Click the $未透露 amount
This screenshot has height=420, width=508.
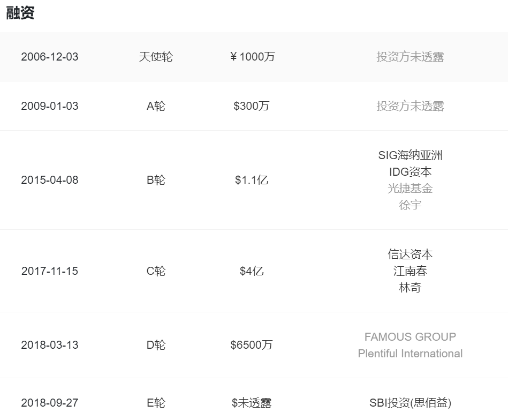(252, 403)
